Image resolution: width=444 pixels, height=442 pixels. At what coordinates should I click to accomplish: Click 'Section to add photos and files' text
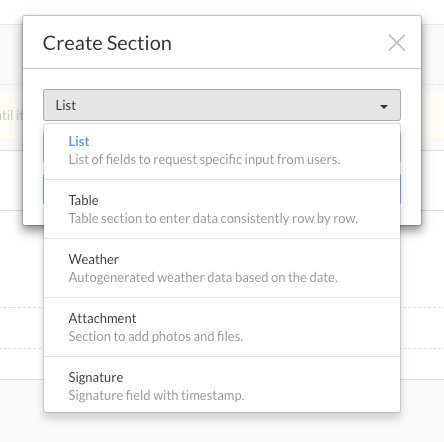point(156,336)
